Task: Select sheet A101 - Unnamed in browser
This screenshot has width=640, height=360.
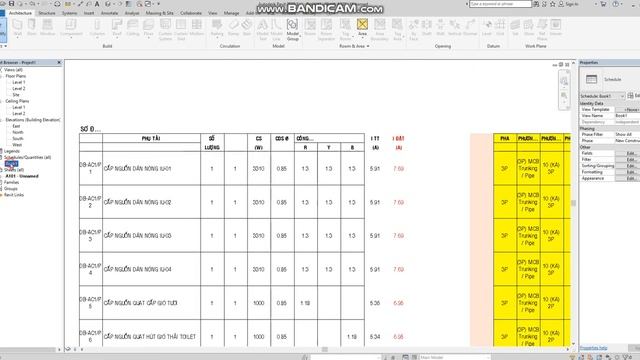Action: [x=22, y=176]
